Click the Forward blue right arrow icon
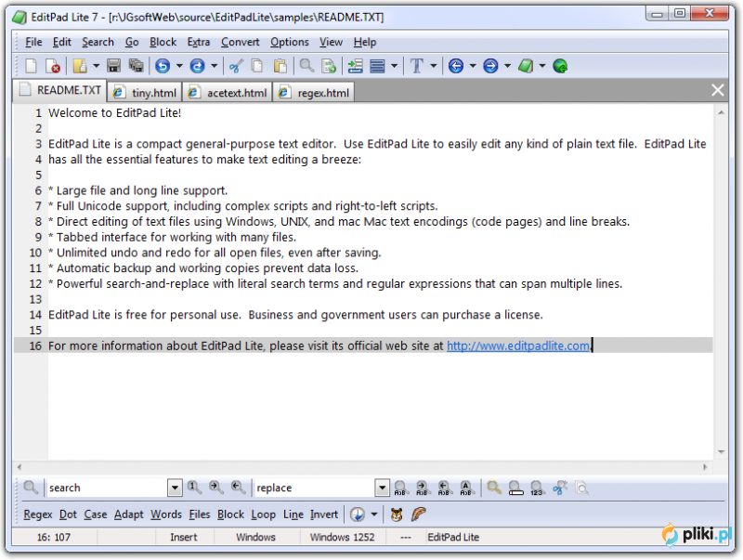The height and width of the screenshot is (560, 743). click(490, 66)
